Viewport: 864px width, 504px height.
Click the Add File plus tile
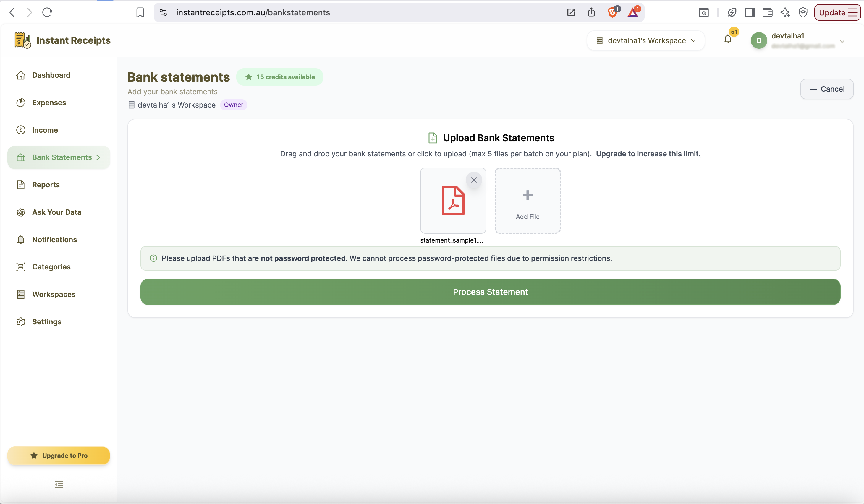527,200
